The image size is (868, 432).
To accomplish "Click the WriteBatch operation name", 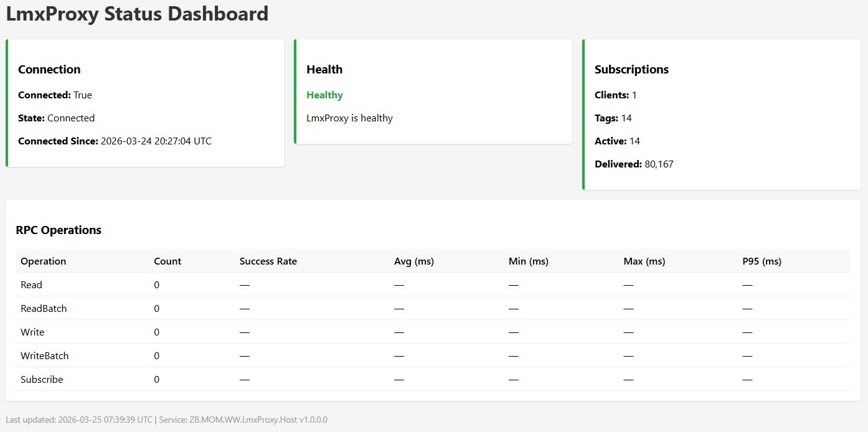I will point(44,356).
